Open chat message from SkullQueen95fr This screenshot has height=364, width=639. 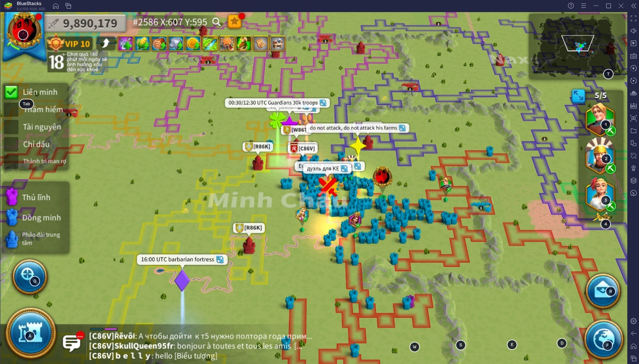(x=195, y=346)
